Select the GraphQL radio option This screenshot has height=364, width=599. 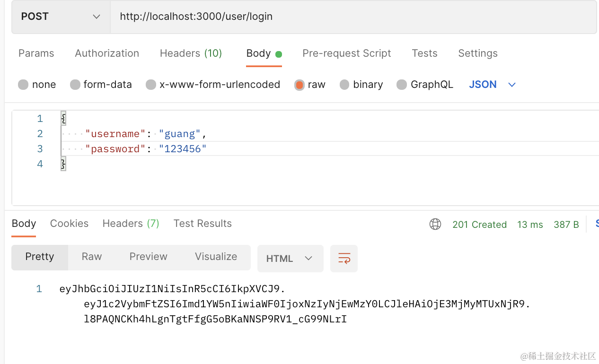pos(402,85)
